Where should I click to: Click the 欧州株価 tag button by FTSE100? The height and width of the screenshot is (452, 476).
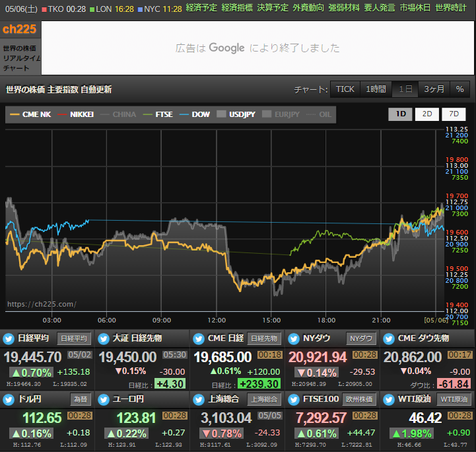(359, 399)
